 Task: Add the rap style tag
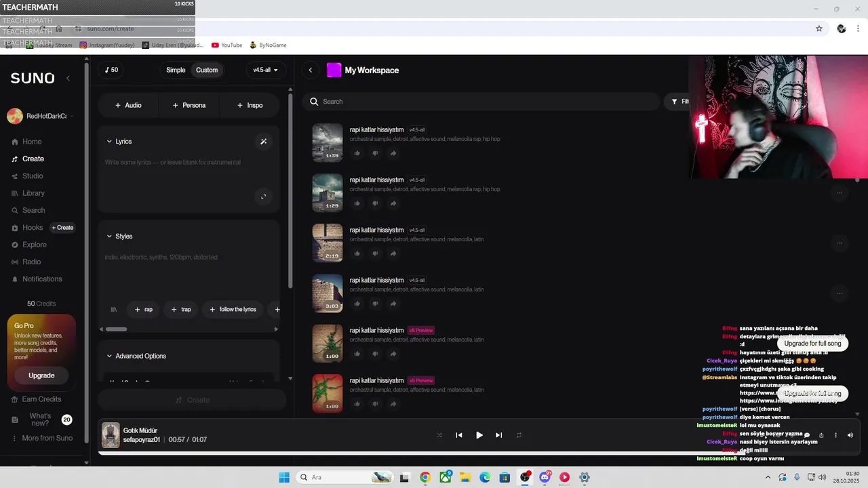144,310
